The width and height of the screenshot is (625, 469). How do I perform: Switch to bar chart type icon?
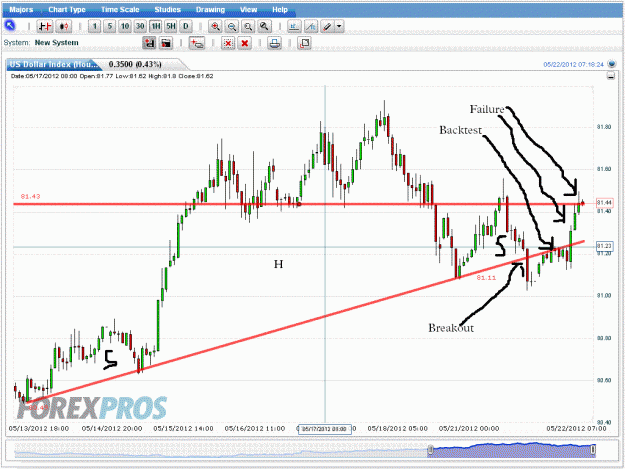(44, 27)
